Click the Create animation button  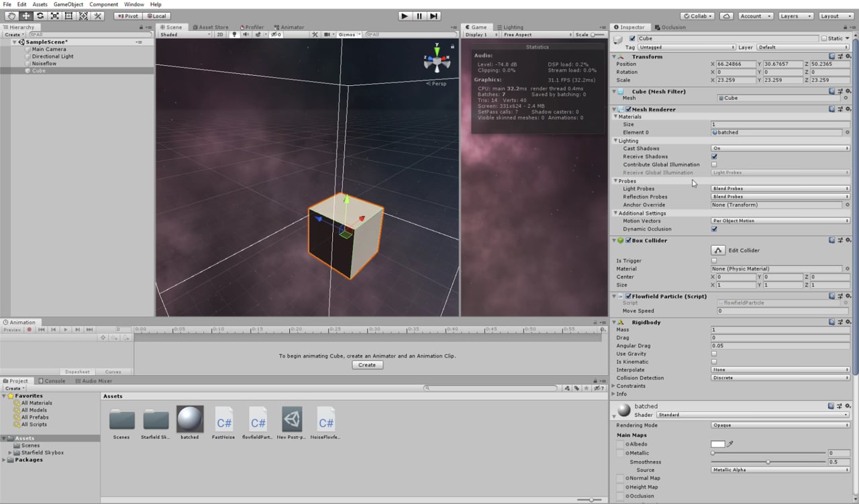point(367,365)
